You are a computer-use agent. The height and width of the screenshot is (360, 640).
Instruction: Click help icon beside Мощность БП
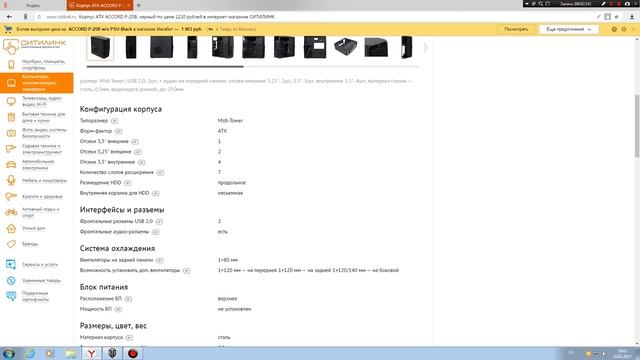pyautogui.click(x=118, y=309)
